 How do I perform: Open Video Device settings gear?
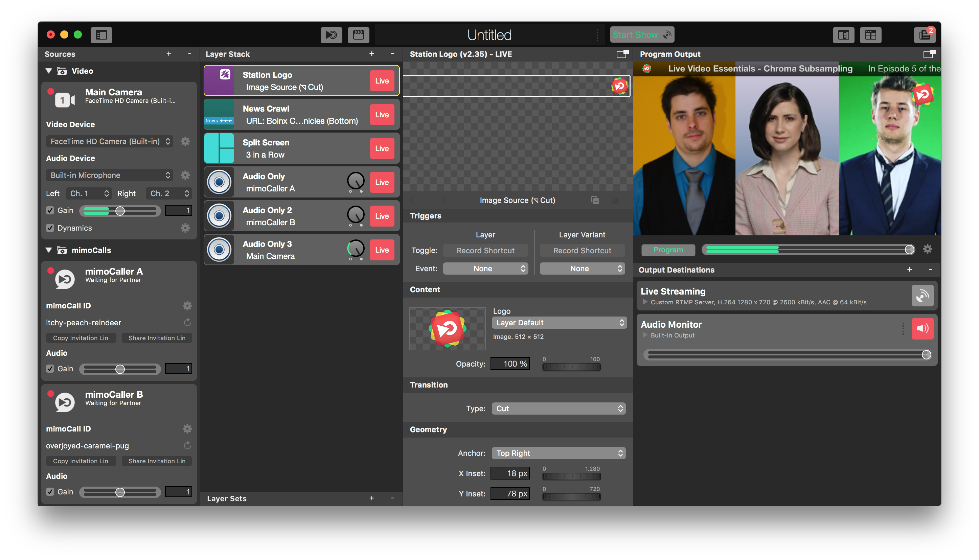tap(185, 141)
